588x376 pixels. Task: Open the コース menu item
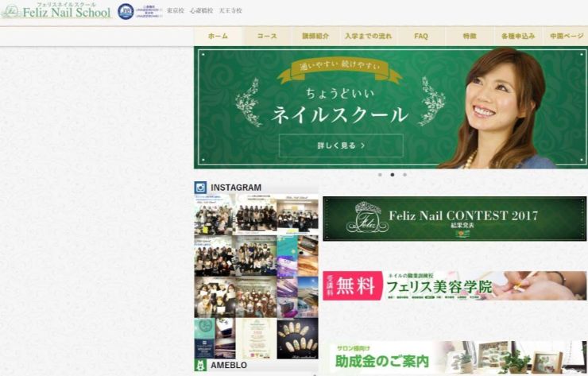coord(267,37)
